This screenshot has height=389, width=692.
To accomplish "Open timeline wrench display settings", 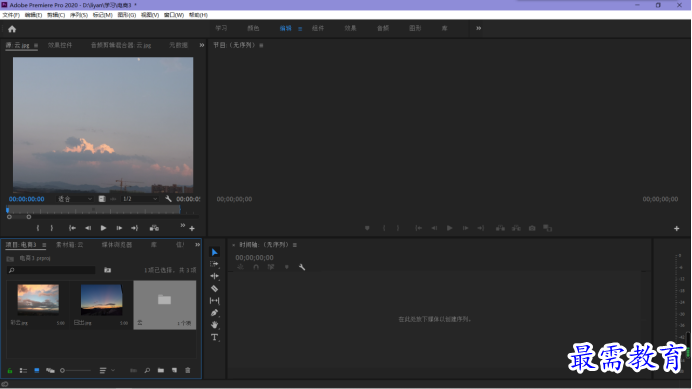I will tap(302, 267).
